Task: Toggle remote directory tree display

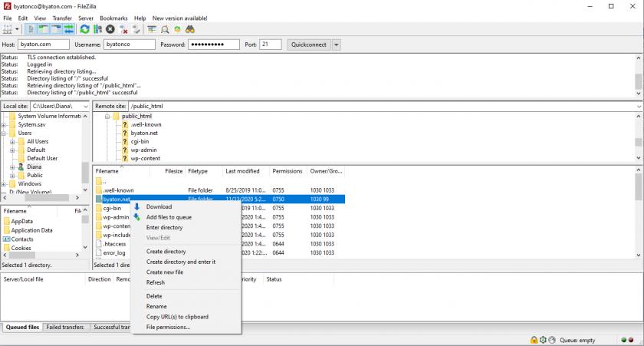Action: 56,29
